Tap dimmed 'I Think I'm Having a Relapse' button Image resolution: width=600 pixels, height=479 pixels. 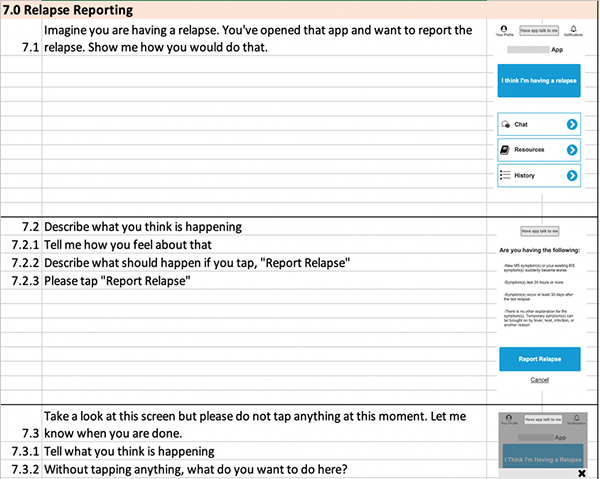pos(543,457)
